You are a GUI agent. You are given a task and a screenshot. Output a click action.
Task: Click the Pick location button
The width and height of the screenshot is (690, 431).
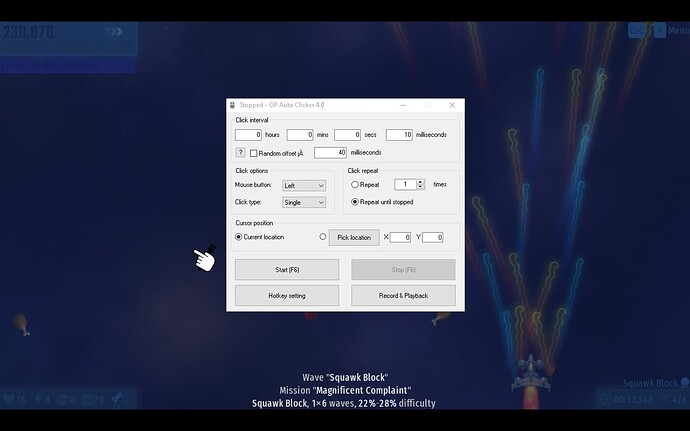point(354,237)
